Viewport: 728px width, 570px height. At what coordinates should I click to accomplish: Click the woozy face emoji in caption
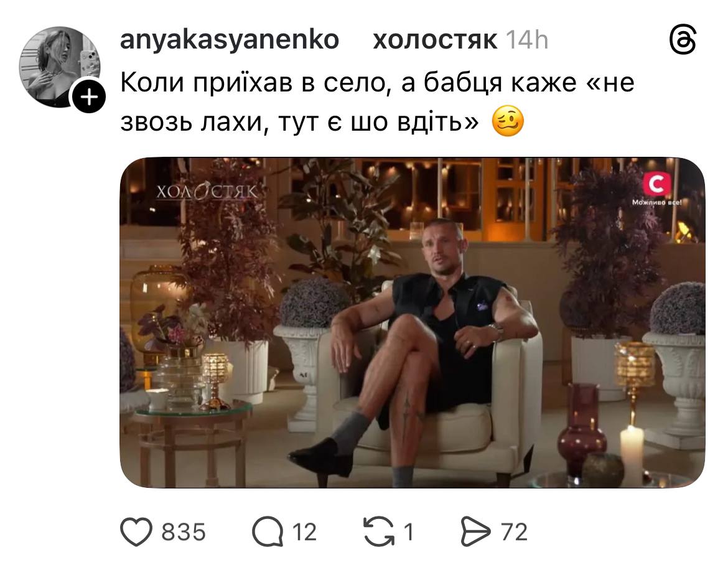click(508, 121)
